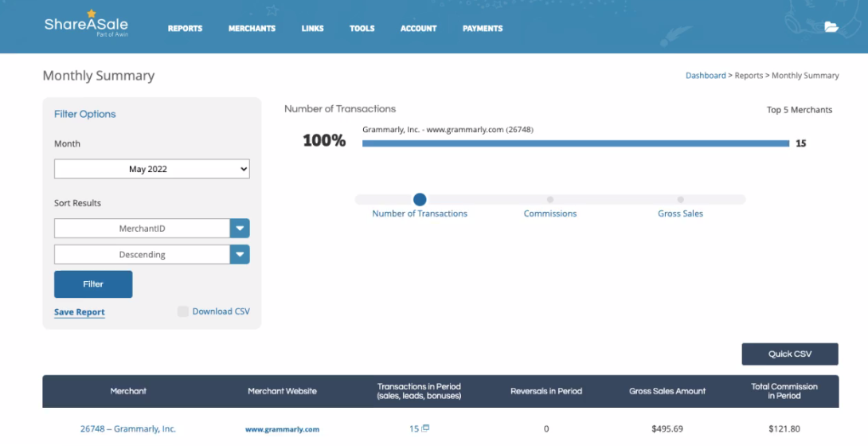
Task: Visit the www.grammarly.com website link
Action: point(283,428)
